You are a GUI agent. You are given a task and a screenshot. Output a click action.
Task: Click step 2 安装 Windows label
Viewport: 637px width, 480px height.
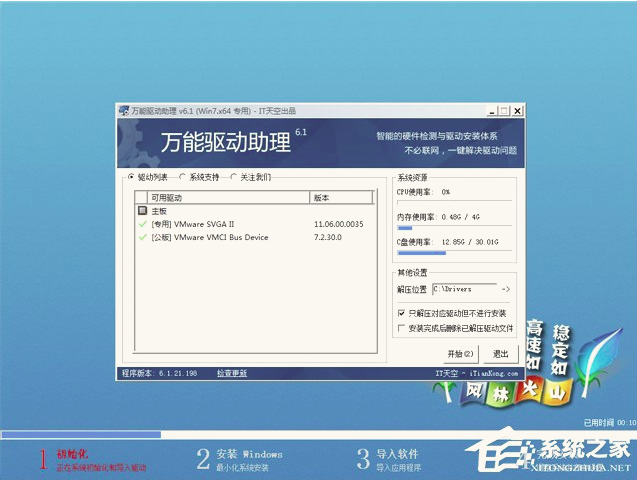pyautogui.click(x=249, y=454)
